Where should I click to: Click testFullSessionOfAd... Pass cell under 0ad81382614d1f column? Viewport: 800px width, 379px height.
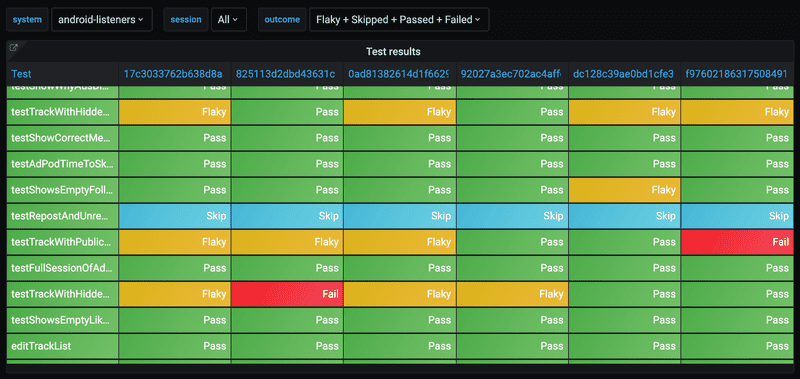coord(400,268)
